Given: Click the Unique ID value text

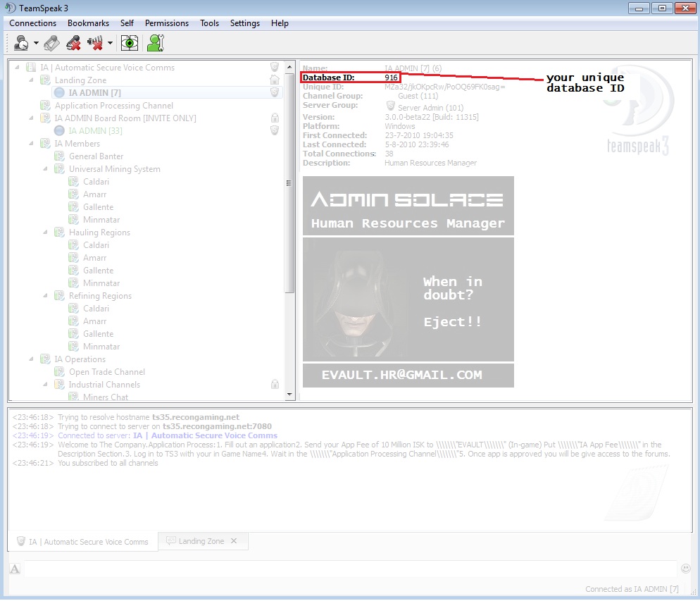Looking at the screenshot, I should click(x=444, y=87).
